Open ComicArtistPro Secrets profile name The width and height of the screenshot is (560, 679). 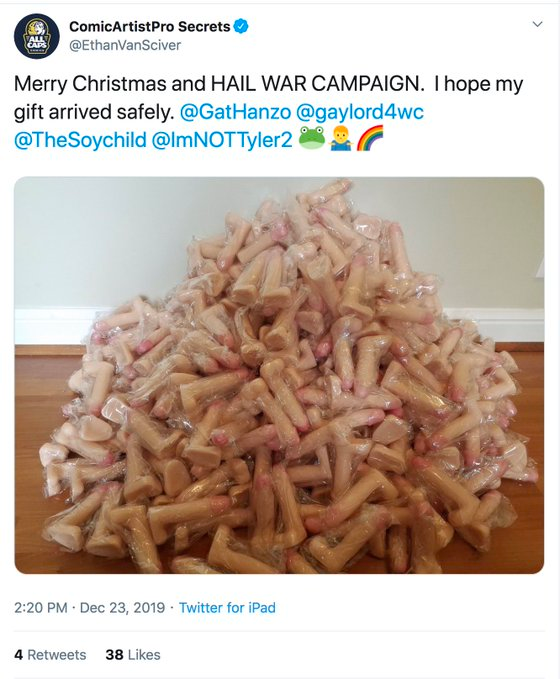tap(149, 26)
